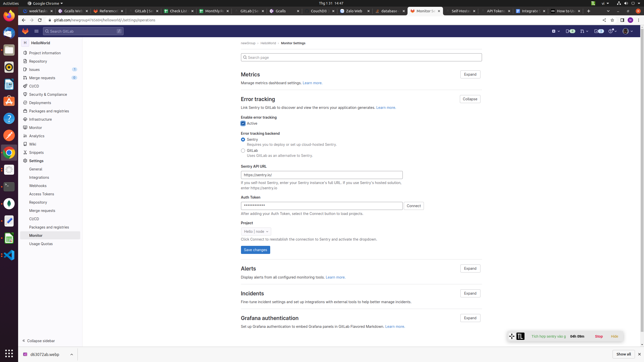Image resolution: width=644 pixels, height=362 pixels.
Task: Open the to-do list icon with badge
Action: click(598, 31)
